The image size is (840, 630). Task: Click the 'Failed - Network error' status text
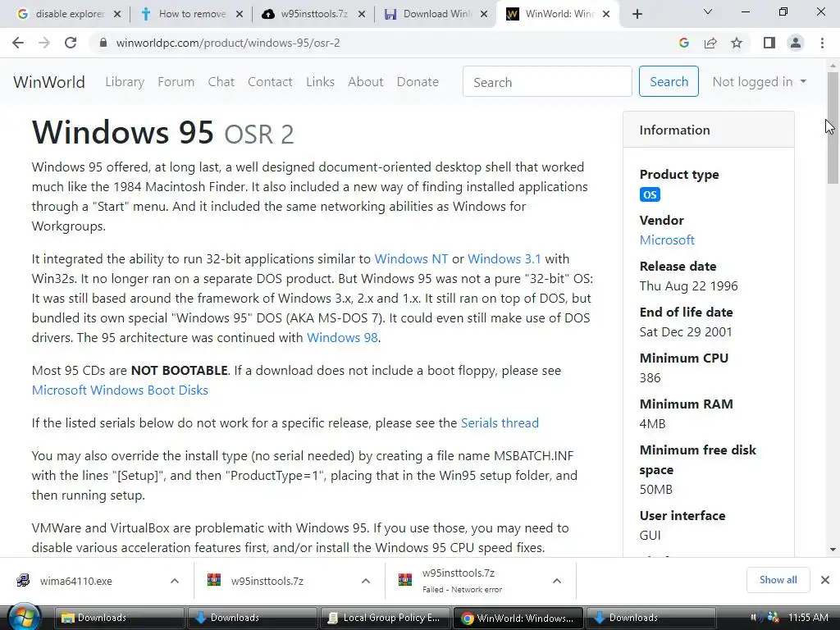(462, 589)
